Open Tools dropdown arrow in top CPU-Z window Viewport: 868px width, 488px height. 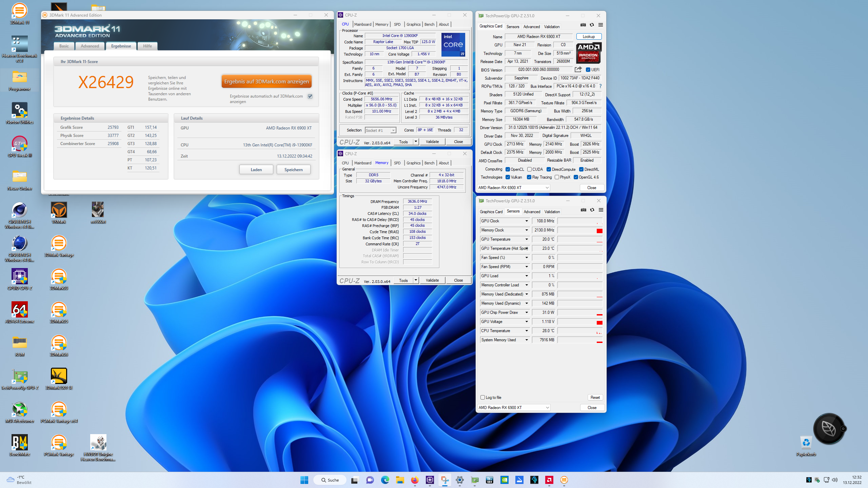416,142
